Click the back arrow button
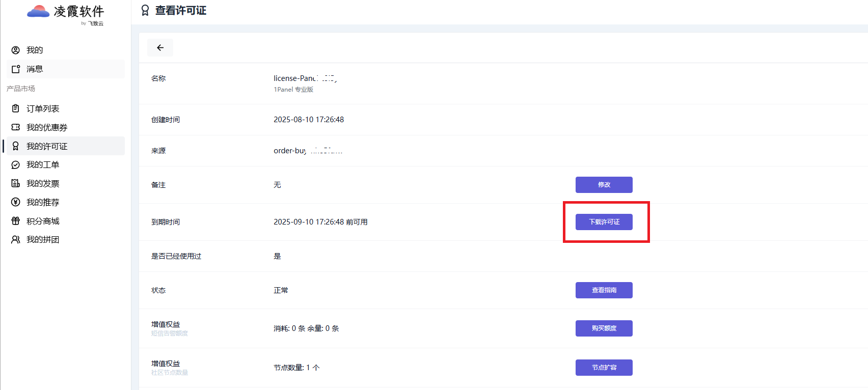This screenshot has height=390, width=868. point(160,48)
